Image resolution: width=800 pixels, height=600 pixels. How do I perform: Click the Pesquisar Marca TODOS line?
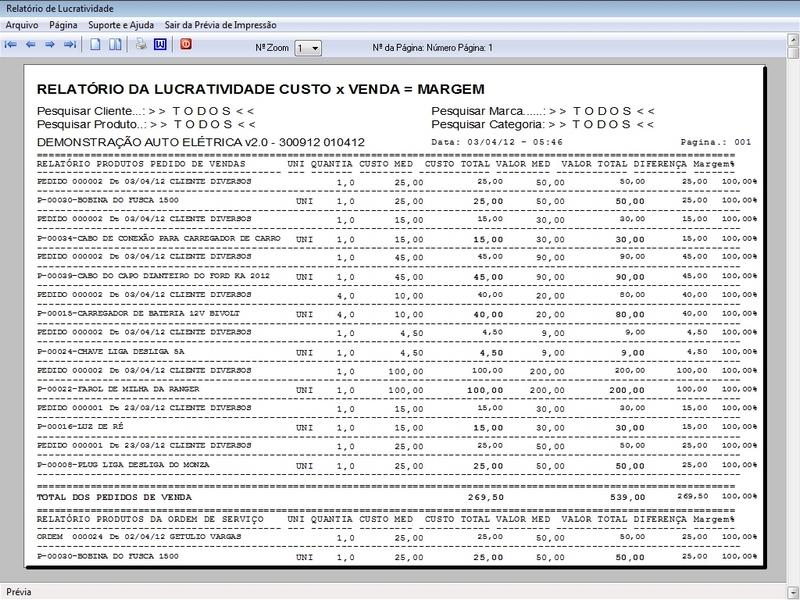pos(543,111)
